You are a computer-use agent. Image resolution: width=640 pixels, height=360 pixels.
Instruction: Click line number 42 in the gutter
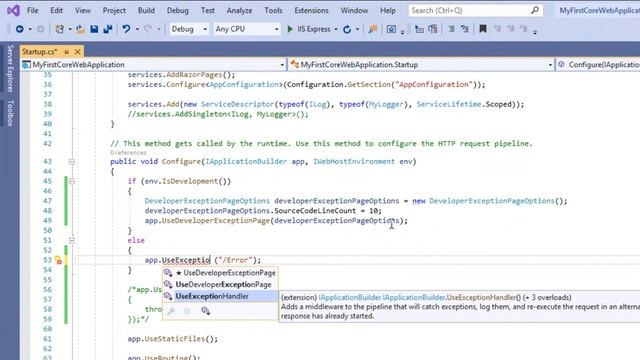[x=47, y=144]
